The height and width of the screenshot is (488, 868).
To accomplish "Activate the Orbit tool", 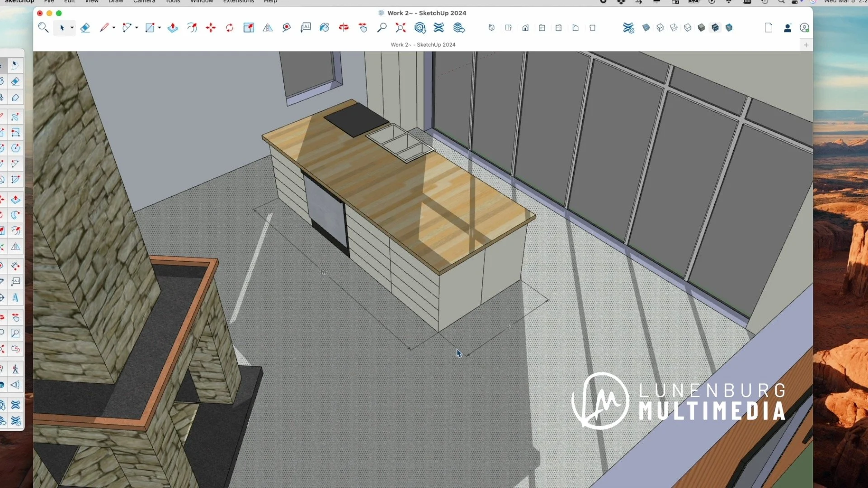I will [x=344, y=28].
